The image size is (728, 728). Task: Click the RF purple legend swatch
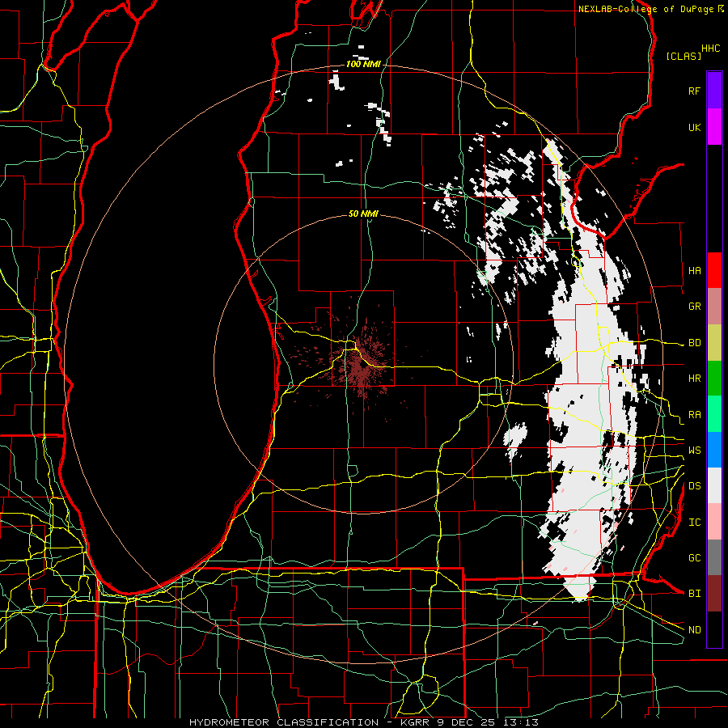pyautogui.click(x=714, y=91)
